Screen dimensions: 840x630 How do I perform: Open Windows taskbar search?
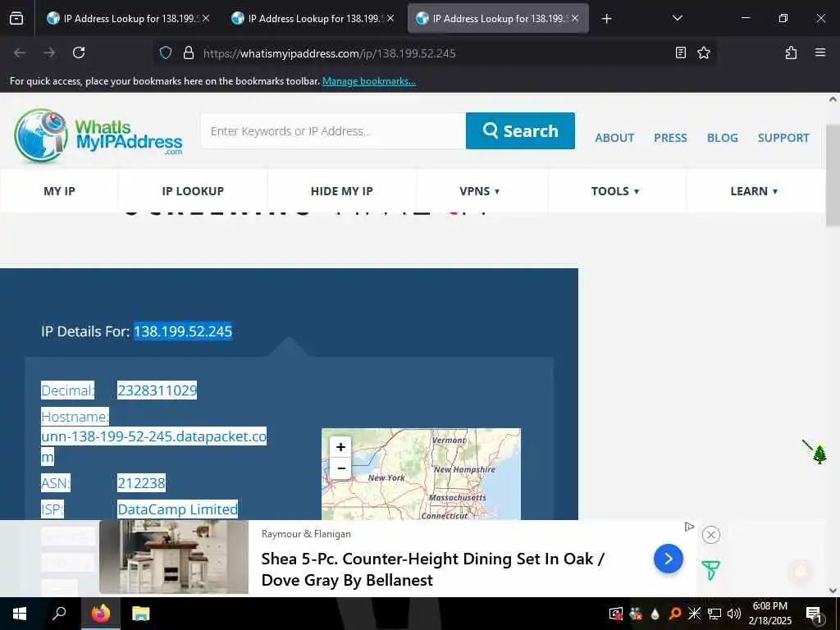[59, 614]
